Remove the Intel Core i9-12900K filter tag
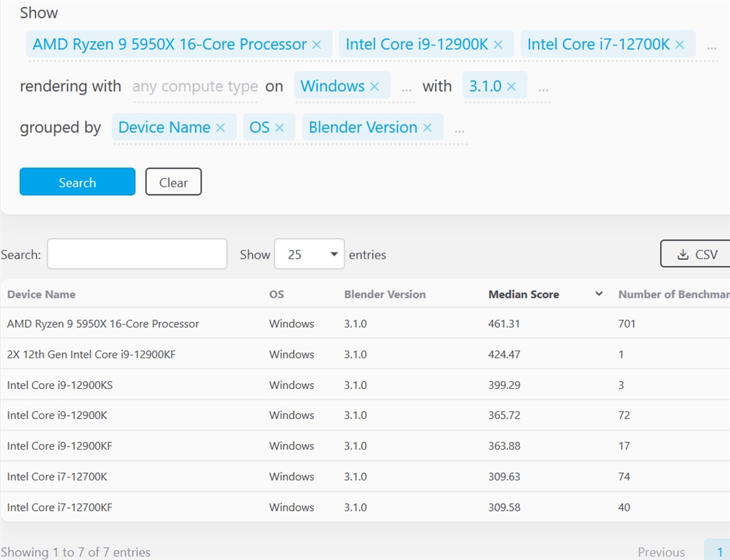This screenshot has width=730, height=560. pos(498,45)
